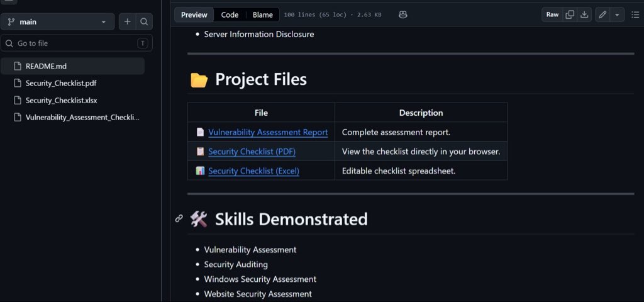Image resolution: width=644 pixels, height=302 pixels.
Task: Select 'View the checklist directly in your browser.'
Action: [421, 152]
